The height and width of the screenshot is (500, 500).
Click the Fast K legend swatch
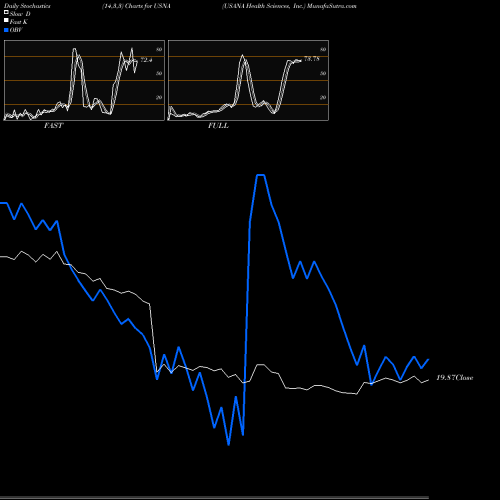[6, 21]
